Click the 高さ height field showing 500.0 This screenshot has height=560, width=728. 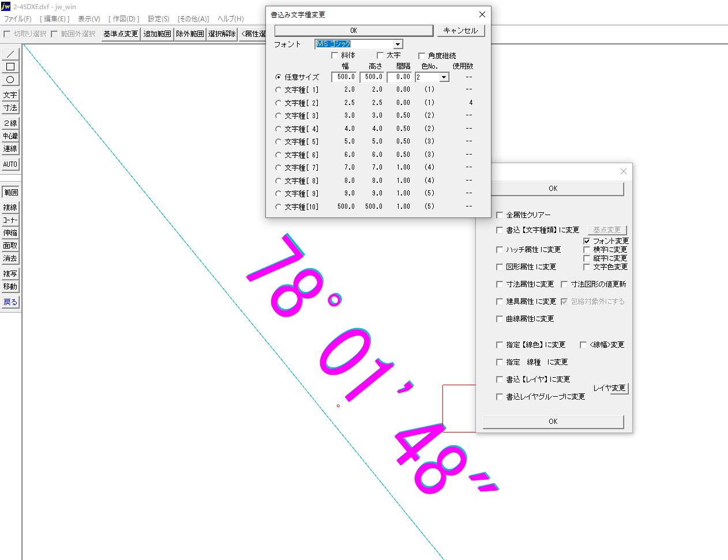point(373,77)
